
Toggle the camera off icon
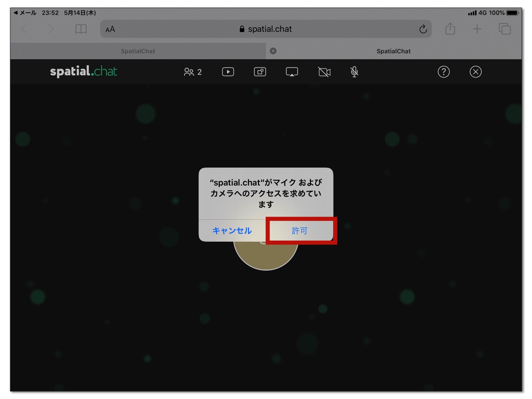pyautogui.click(x=324, y=72)
